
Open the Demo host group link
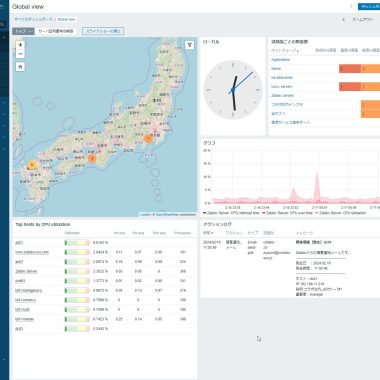276,68
